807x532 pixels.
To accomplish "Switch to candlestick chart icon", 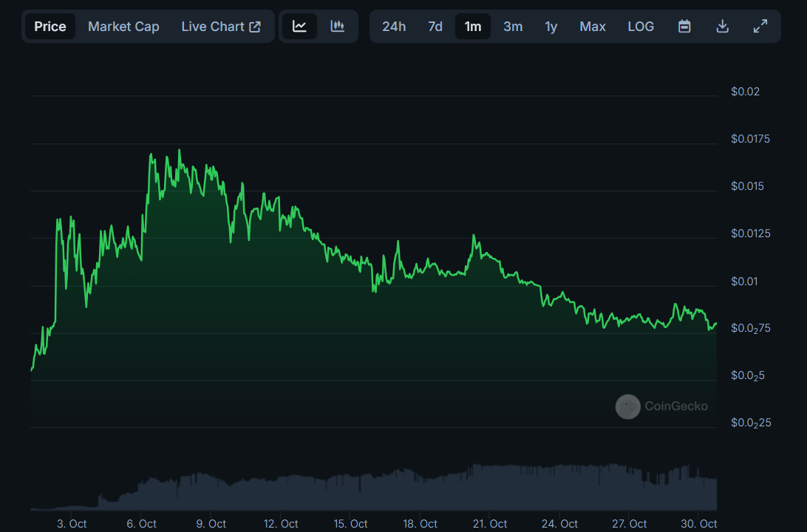I will point(337,27).
